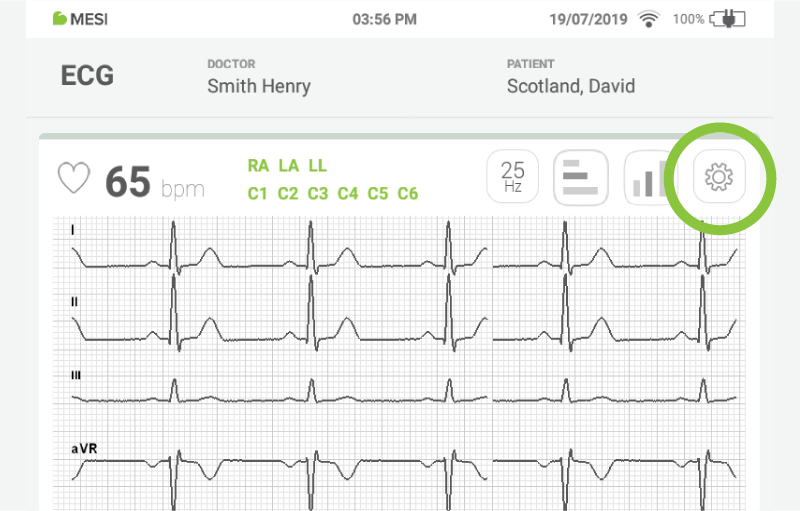Click the 19/07/2019 date
This screenshot has width=800, height=511.
point(588,20)
